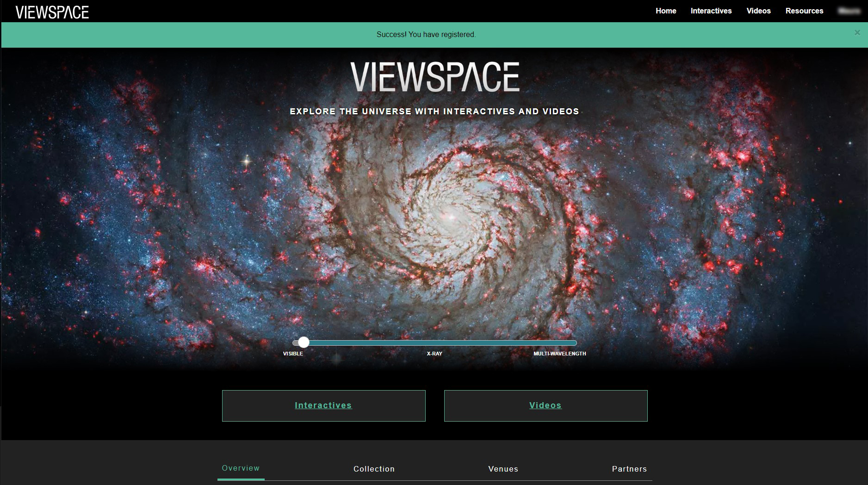Viewport: 868px width, 485px height.
Task: Click the VIEWSPACE logo in header
Action: click(x=52, y=12)
